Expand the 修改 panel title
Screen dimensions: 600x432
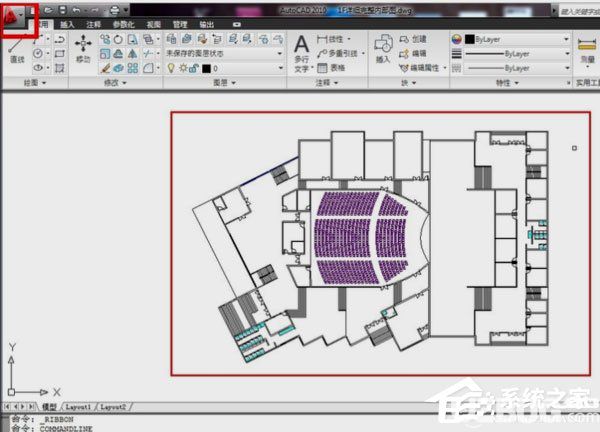tap(115, 83)
